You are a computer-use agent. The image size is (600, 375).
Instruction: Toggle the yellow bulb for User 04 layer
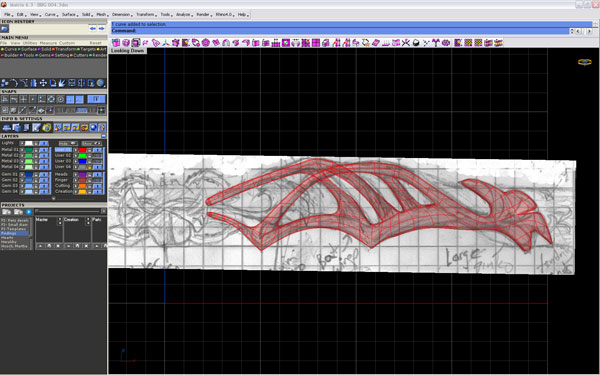[x=89, y=167]
